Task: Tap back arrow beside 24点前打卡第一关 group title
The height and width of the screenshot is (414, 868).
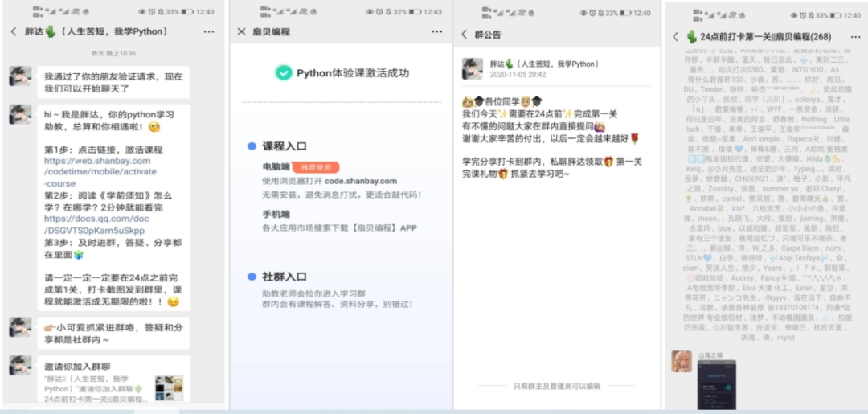Action: pyautogui.click(x=675, y=37)
